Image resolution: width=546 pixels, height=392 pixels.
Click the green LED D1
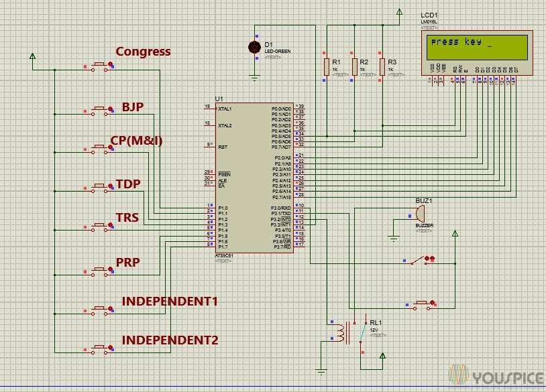click(255, 47)
